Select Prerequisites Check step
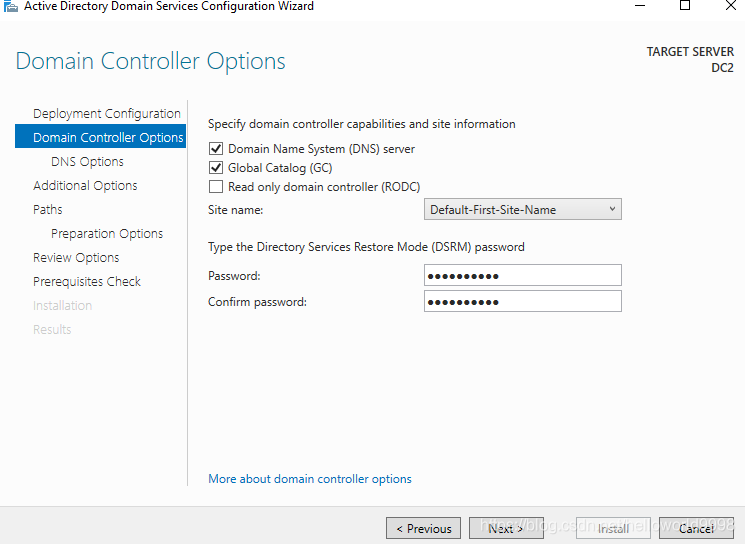This screenshot has width=745, height=544. (x=87, y=282)
